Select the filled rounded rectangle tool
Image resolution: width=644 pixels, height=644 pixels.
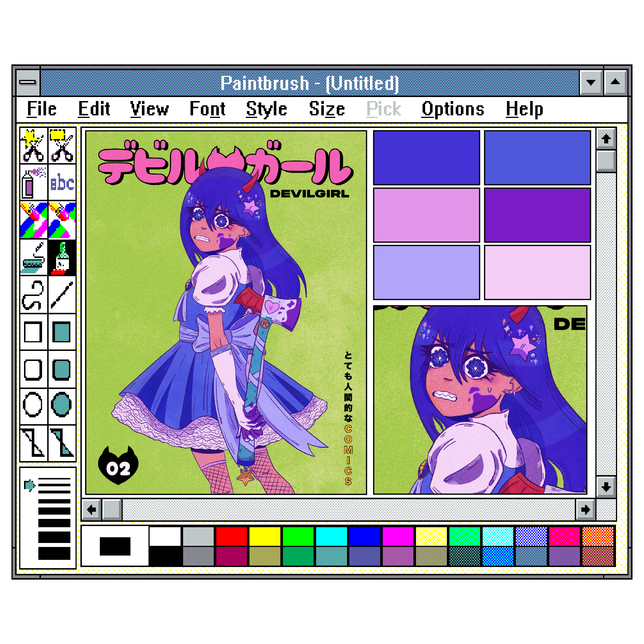(62, 370)
